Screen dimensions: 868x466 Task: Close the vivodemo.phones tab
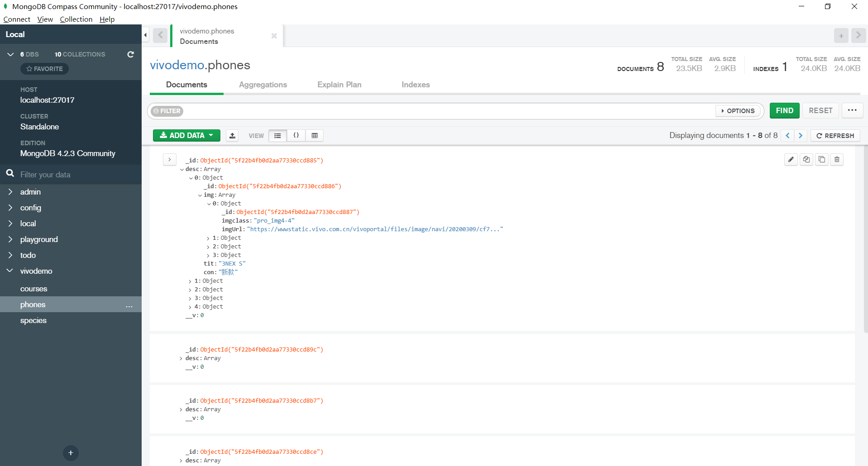[x=274, y=36]
